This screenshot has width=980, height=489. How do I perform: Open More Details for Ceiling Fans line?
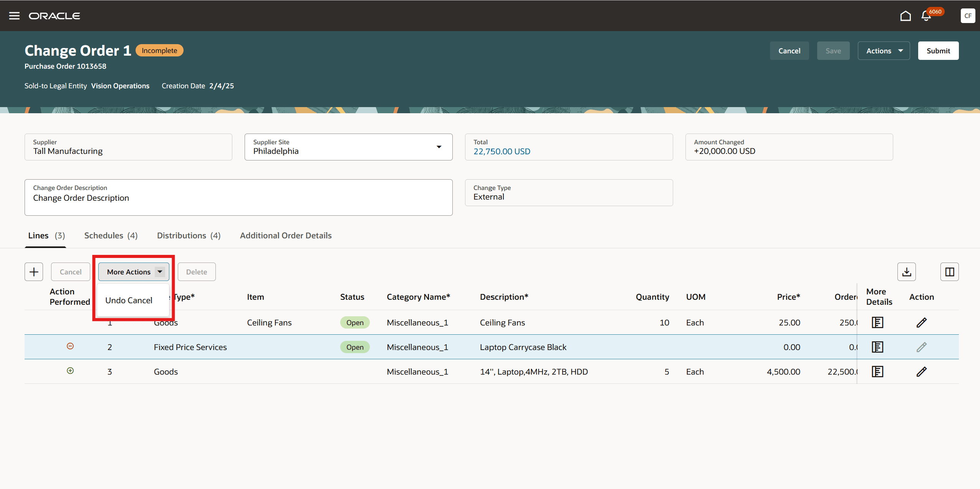point(877,322)
